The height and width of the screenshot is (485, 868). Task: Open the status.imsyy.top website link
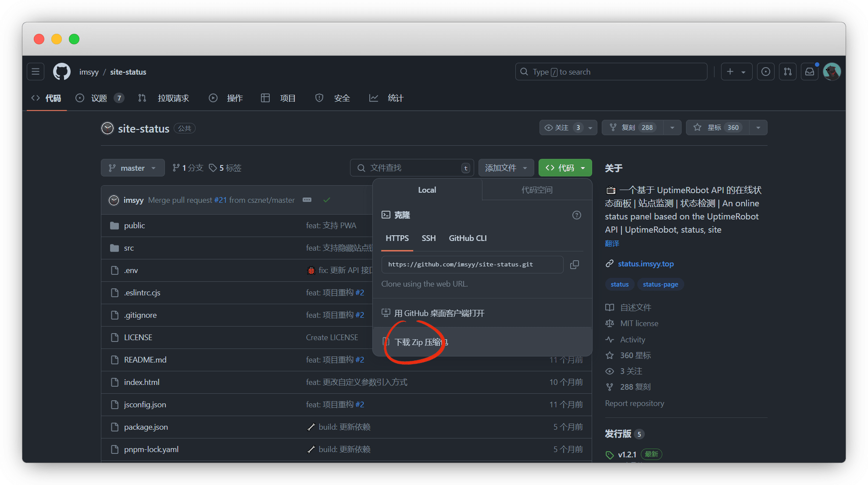pos(646,264)
